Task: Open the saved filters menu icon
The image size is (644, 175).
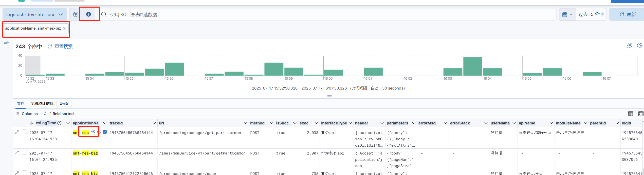Action: (76, 14)
